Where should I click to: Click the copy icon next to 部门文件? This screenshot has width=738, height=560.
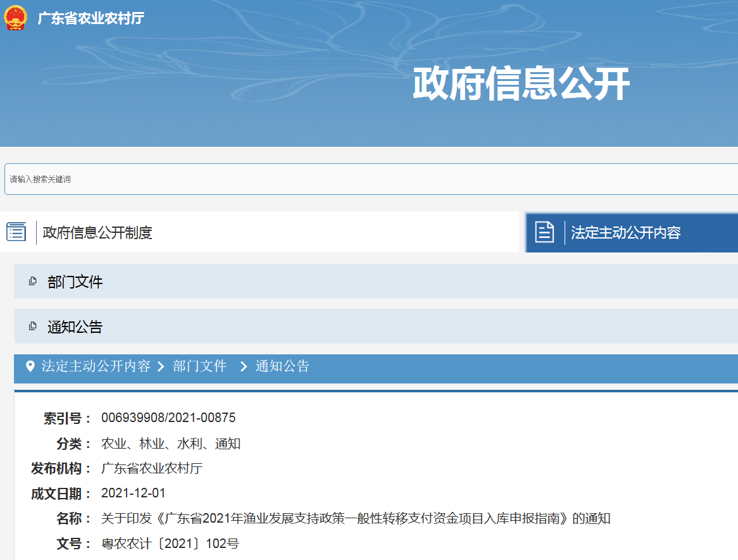[x=33, y=282]
